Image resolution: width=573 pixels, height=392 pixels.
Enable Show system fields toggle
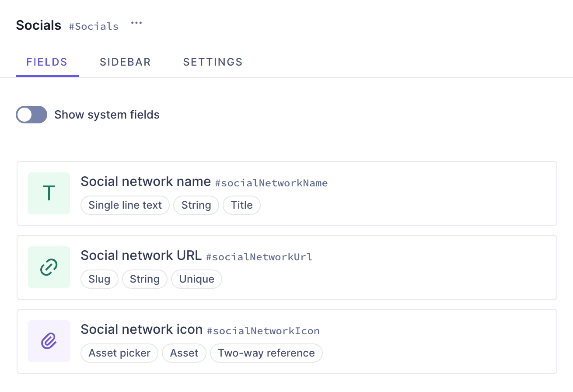click(x=31, y=115)
